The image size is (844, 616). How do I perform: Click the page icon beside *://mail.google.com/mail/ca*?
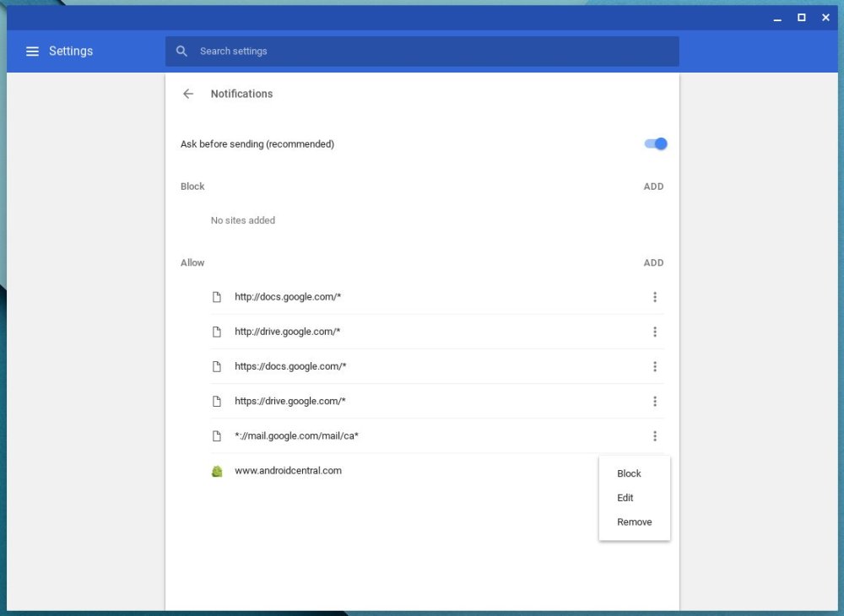tap(217, 435)
